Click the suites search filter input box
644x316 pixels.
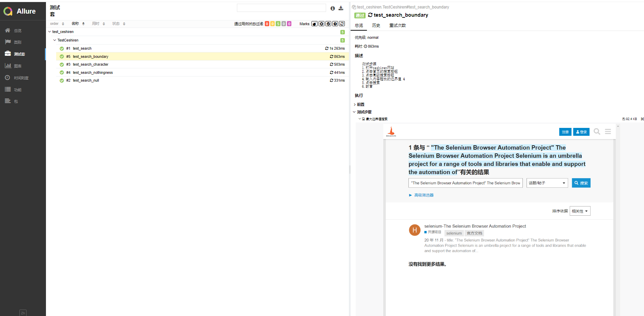[281, 8]
